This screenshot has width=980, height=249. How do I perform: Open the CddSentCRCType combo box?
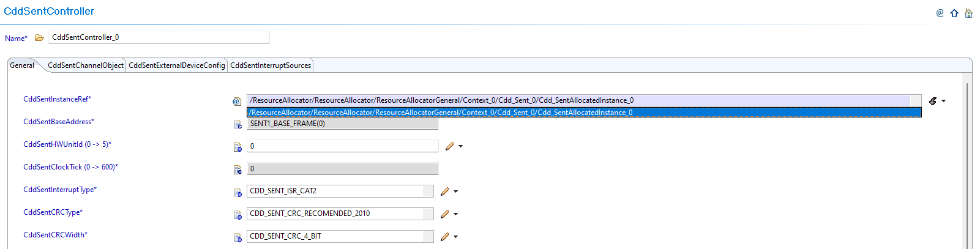pos(428,214)
